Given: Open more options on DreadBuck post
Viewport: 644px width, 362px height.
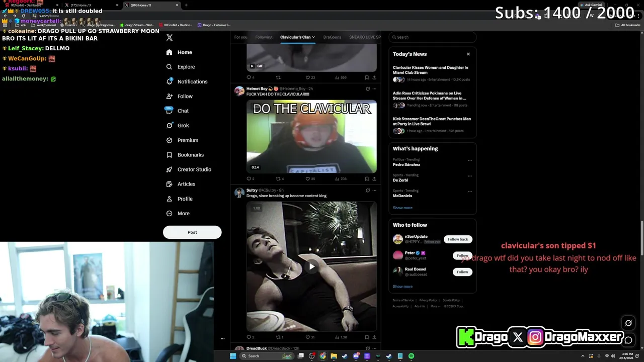Looking at the screenshot, I should pyautogui.click(x=374, y=348).
